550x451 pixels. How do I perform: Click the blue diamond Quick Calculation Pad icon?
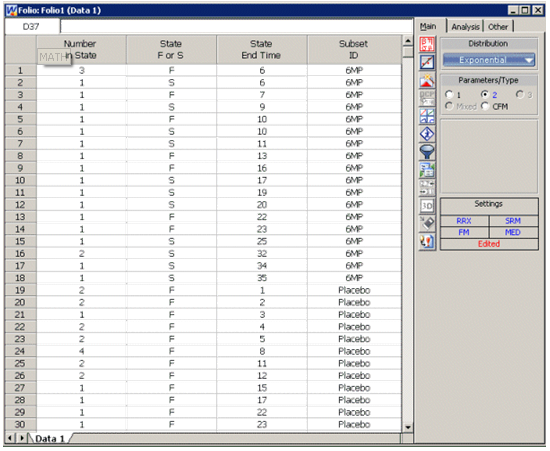click(x=427, y=134)
